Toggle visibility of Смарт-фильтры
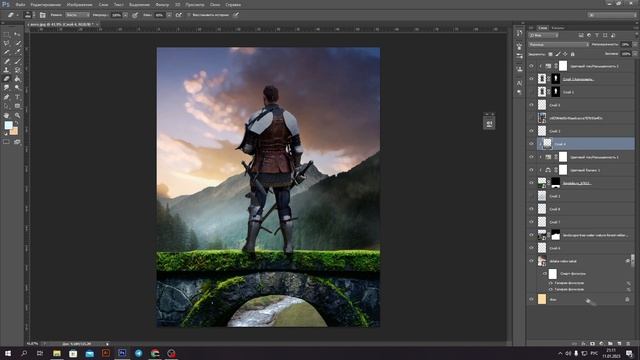 click(x=544, y=273)
